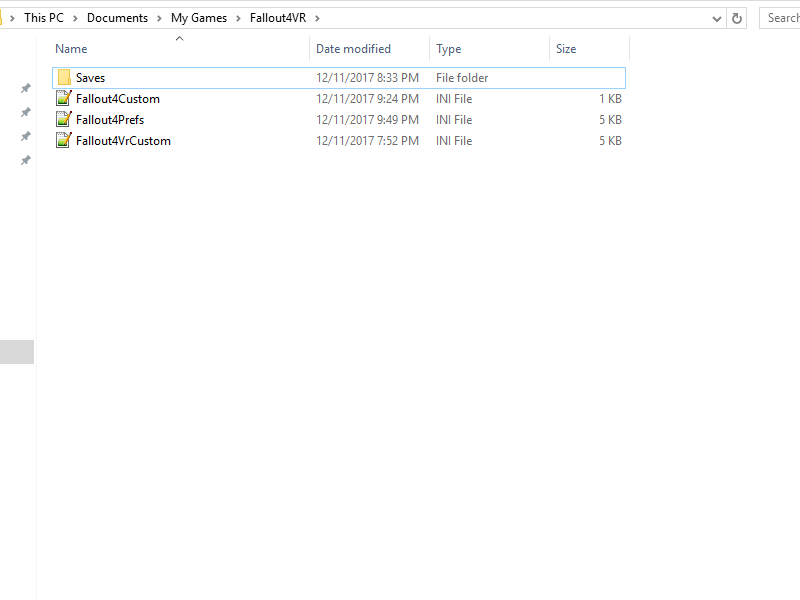Click pin icon left of the Fallout4Prefs row
The width and height of the screenshot is (800, 600).
[26, 136]
